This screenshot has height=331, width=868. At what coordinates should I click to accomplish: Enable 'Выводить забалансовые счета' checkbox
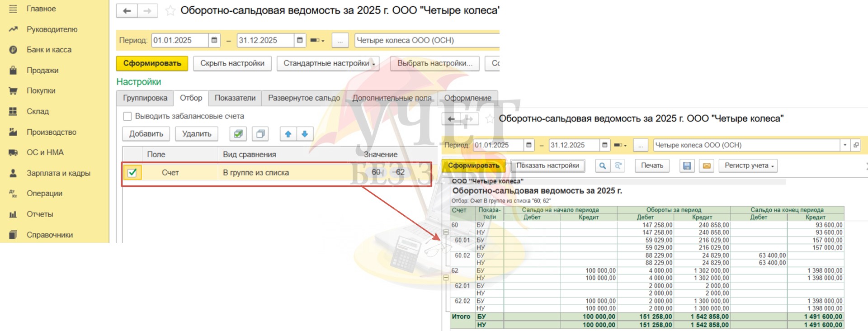(x=127, y=116)
